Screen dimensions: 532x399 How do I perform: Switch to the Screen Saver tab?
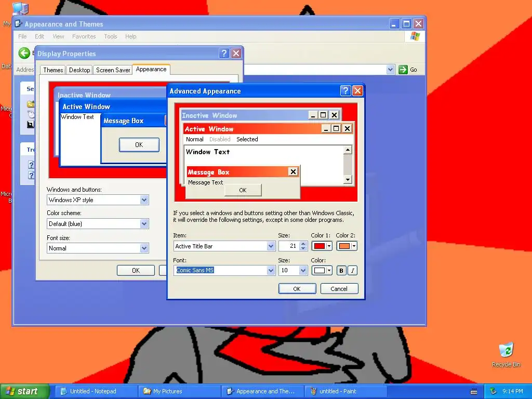[113, 70]
